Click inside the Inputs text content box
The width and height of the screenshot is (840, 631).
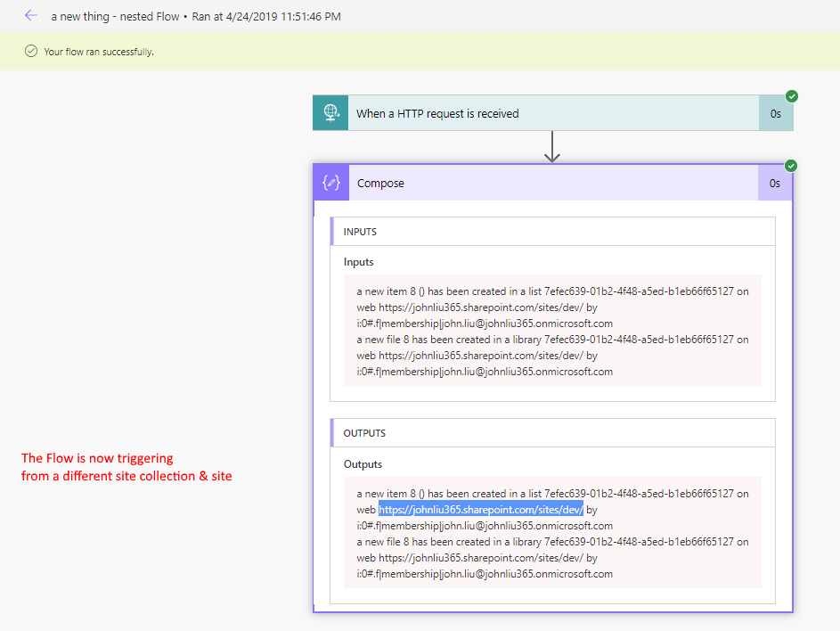coord(552,331)
